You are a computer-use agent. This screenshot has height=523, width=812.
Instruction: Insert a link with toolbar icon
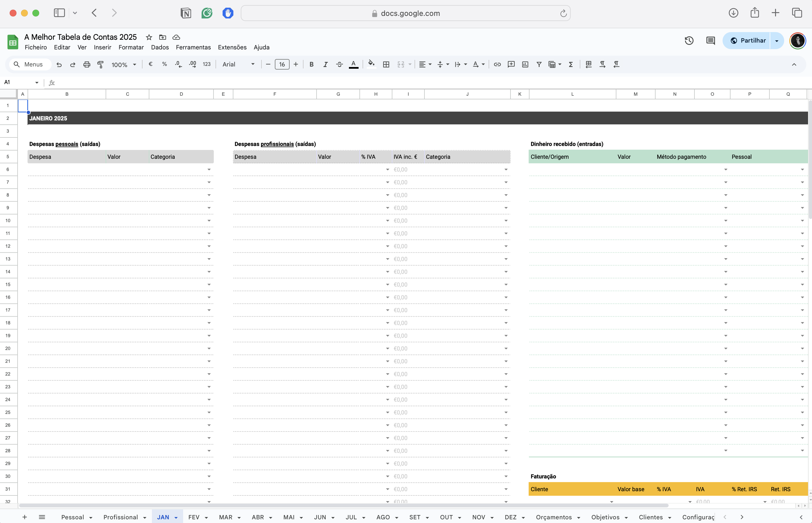(497, 64)
